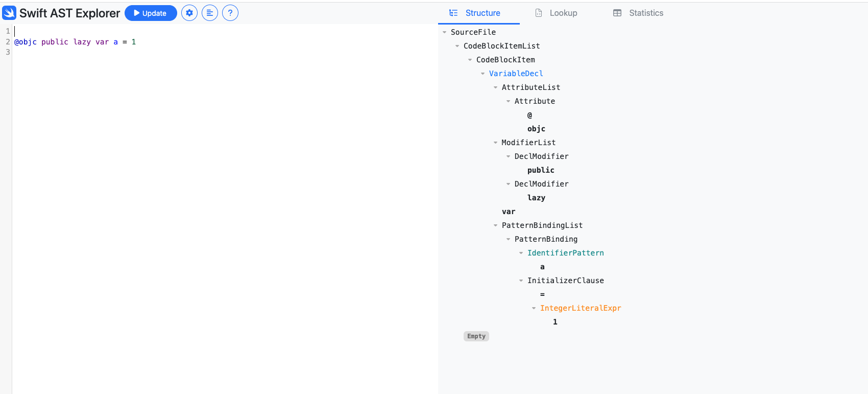Collapse the AttributeList node
The height and width of the screenshot is (394, 868).
(495, 87)
